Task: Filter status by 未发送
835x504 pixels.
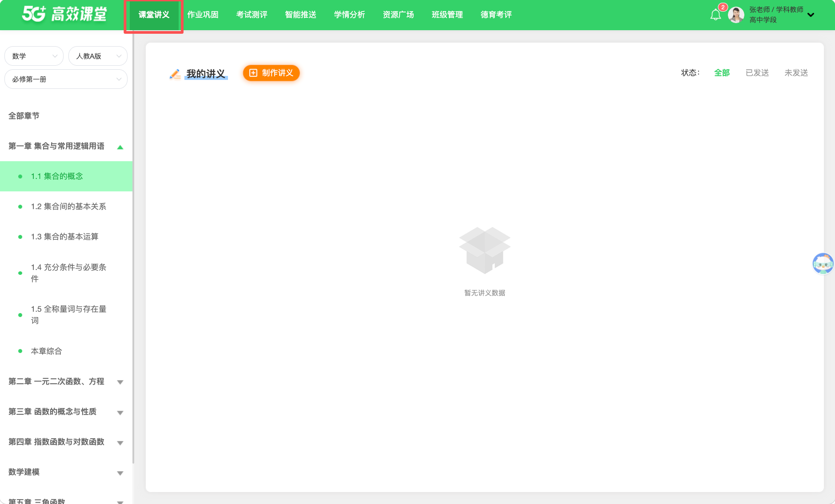Action: coord(796,73)
